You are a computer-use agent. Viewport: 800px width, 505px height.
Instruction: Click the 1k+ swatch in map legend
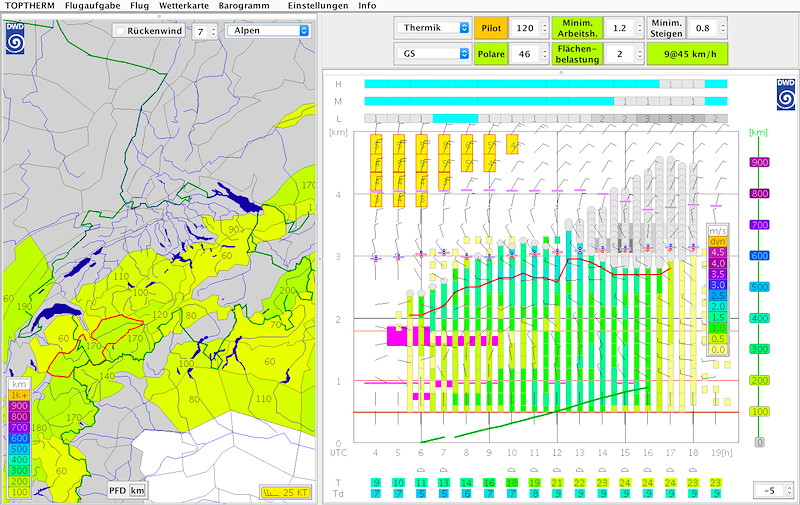(19, 395)
